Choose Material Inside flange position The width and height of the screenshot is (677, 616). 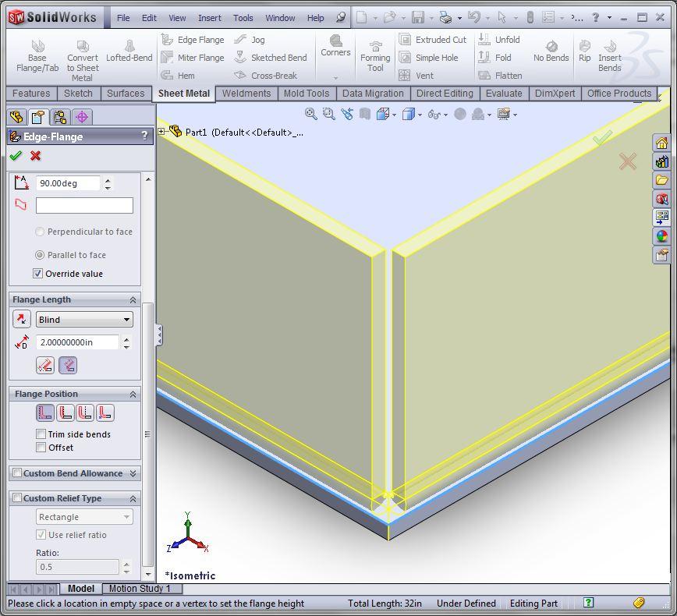point(45,412)
